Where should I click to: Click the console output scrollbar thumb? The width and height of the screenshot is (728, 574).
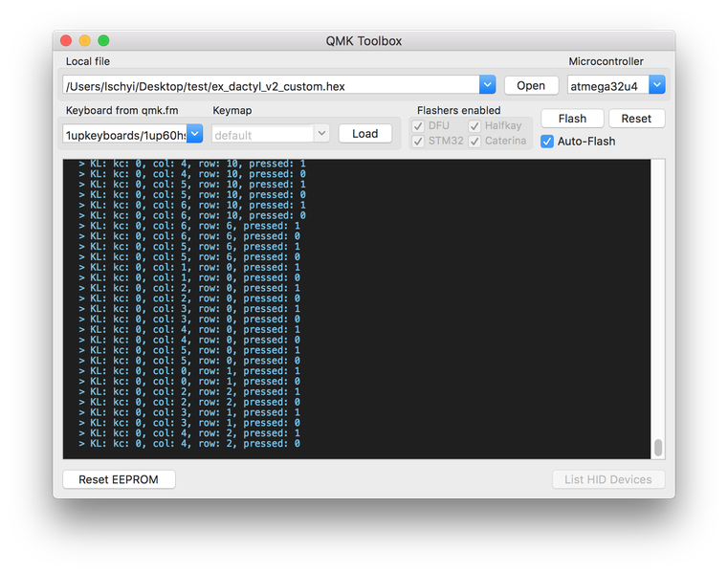pos(658,448)
